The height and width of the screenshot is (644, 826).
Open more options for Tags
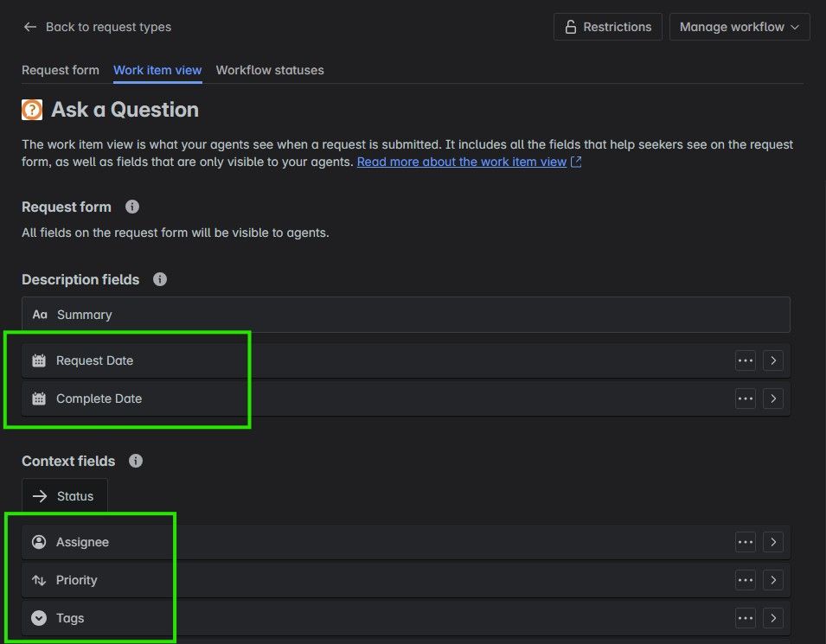tap(746, 618)
